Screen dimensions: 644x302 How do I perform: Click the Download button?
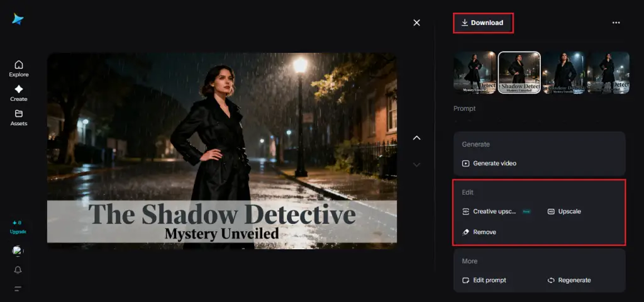(483, 23)
